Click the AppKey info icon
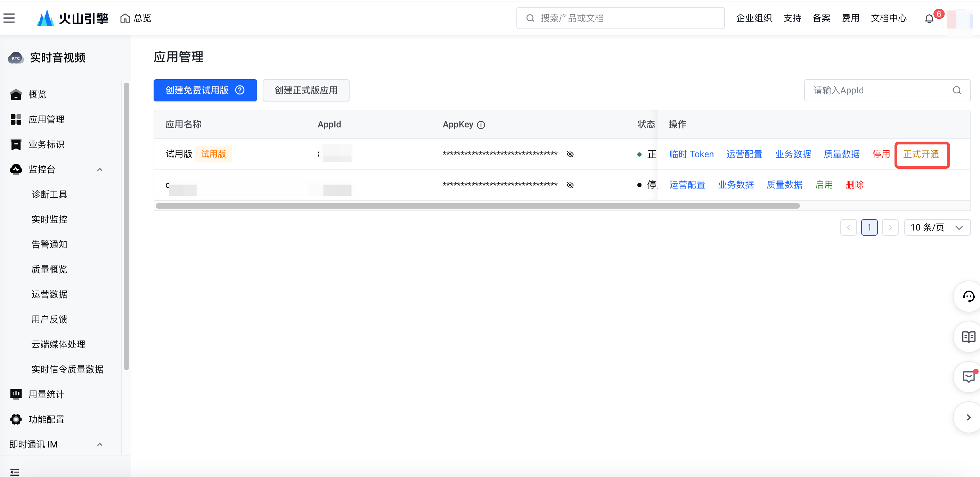980x477 pixels. tap(481, 125)
